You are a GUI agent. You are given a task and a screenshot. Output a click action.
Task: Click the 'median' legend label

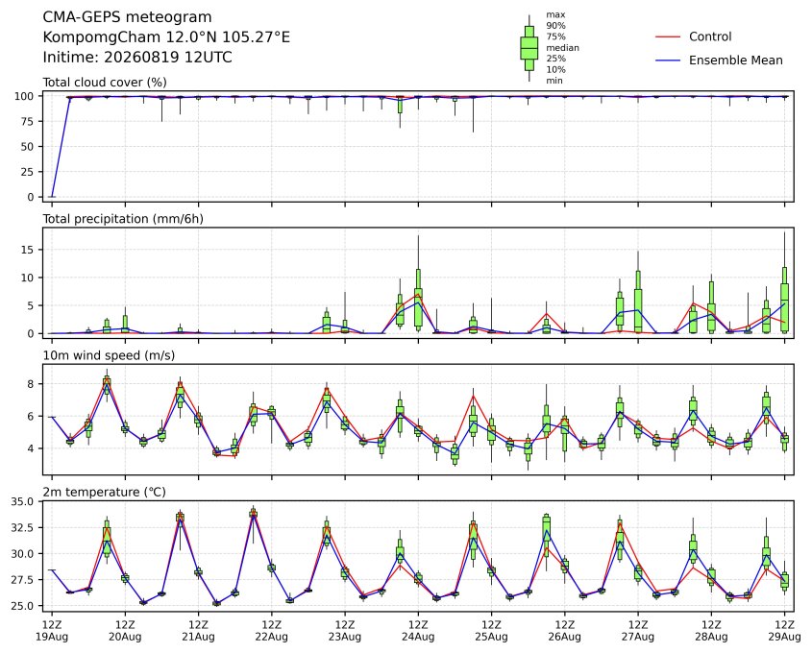pos(562,48)
